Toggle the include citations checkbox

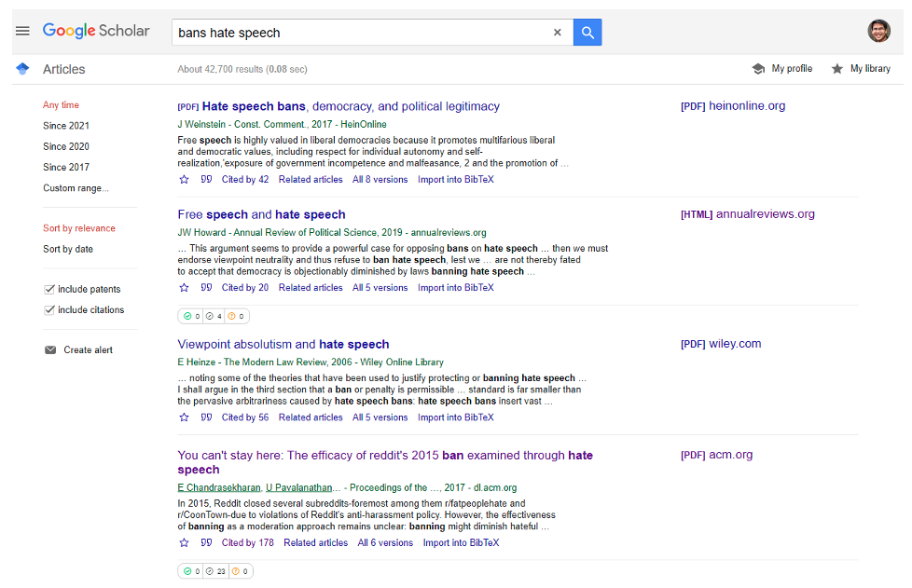49,309
